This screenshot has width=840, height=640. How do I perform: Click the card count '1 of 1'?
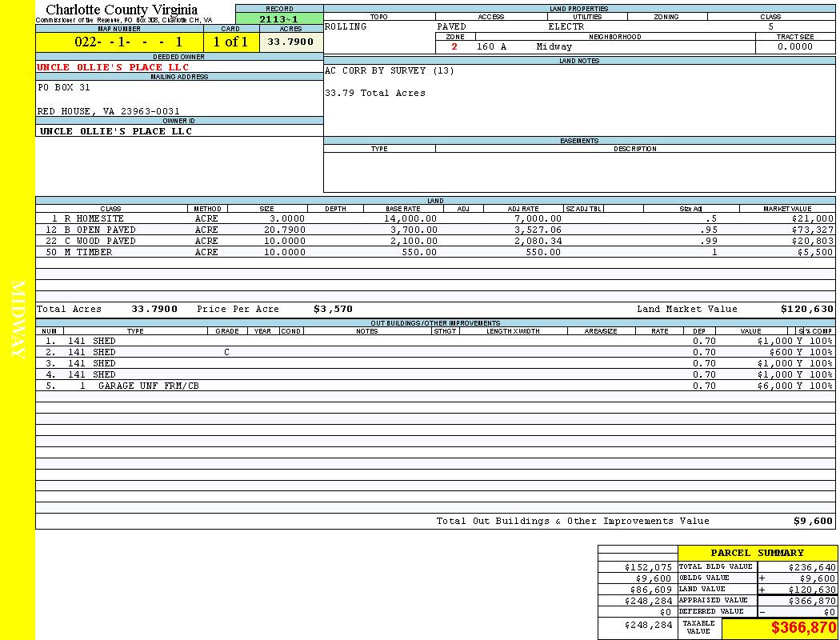pyautogui.click(x=230, y=42)
